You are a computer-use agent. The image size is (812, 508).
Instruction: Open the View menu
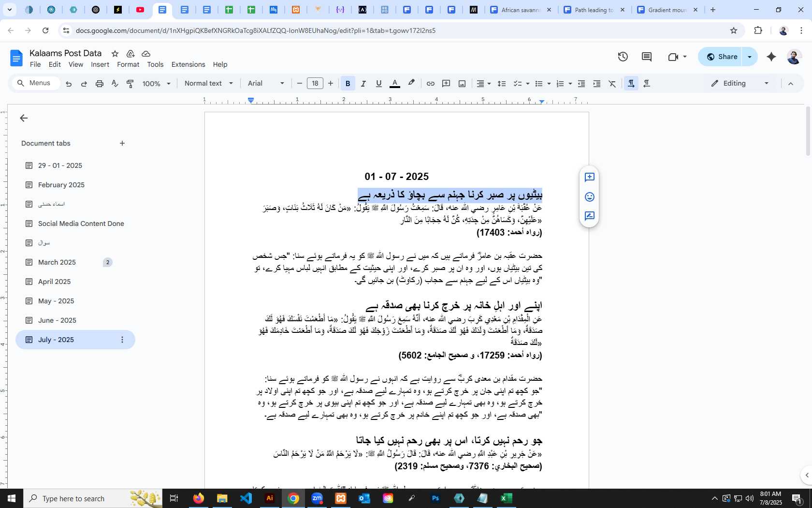(76, 64)
